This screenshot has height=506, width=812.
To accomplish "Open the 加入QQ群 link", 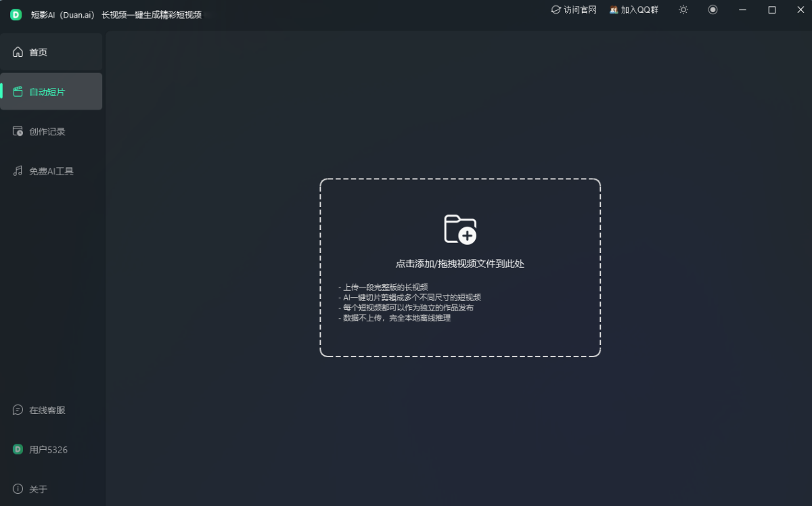I will coord(633,10).
